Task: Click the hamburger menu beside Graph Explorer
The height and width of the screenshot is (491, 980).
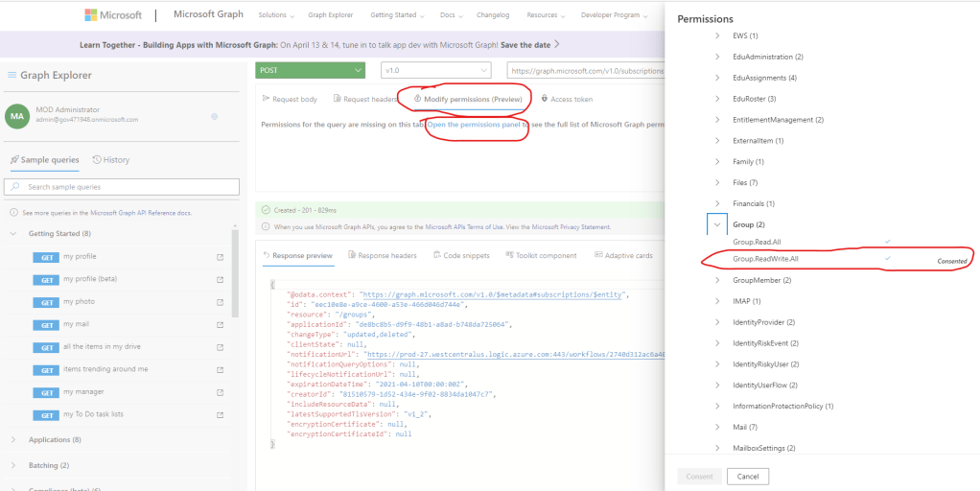Action: click(x=12, y=76)
